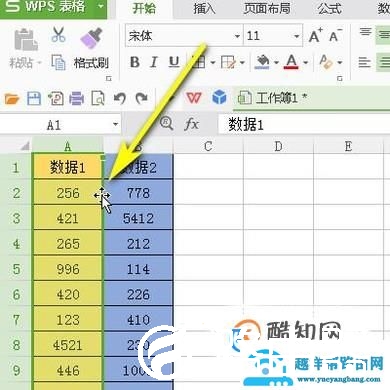
Task: Click the merge cells table icon
Action: click(228, 62)
